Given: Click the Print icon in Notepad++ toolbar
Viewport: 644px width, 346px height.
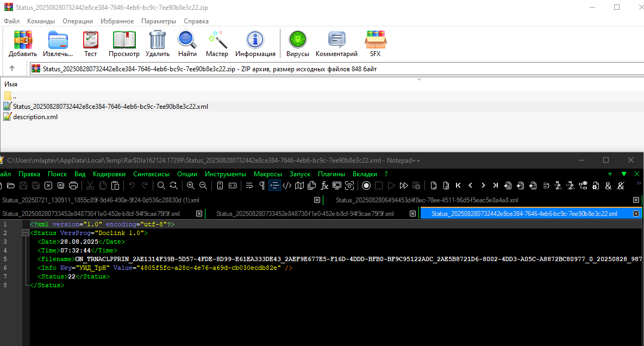Looking at the screenshot, I should pyautogui.click(x=73, y=186).
